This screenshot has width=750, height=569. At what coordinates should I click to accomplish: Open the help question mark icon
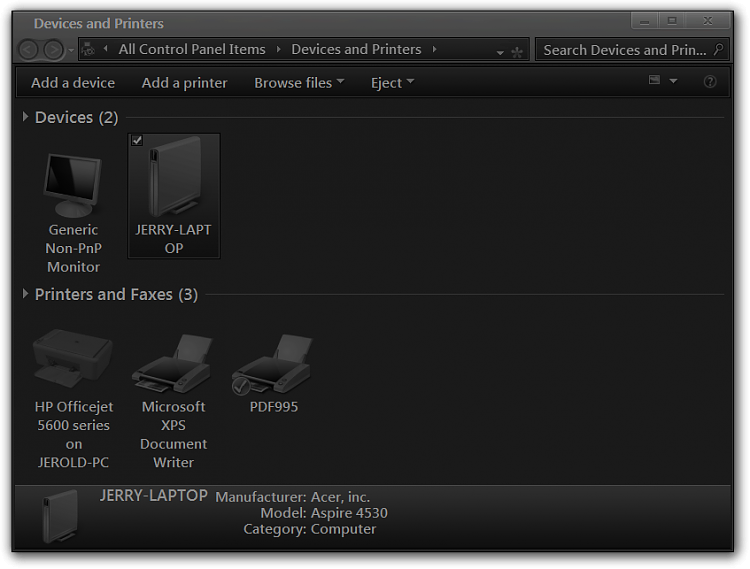coord(710,82)
